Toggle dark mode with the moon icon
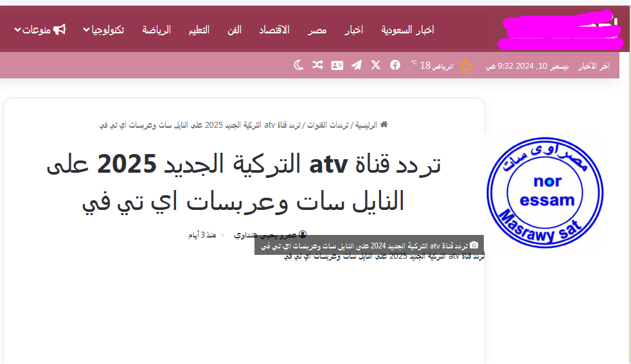 coord(298,65)
